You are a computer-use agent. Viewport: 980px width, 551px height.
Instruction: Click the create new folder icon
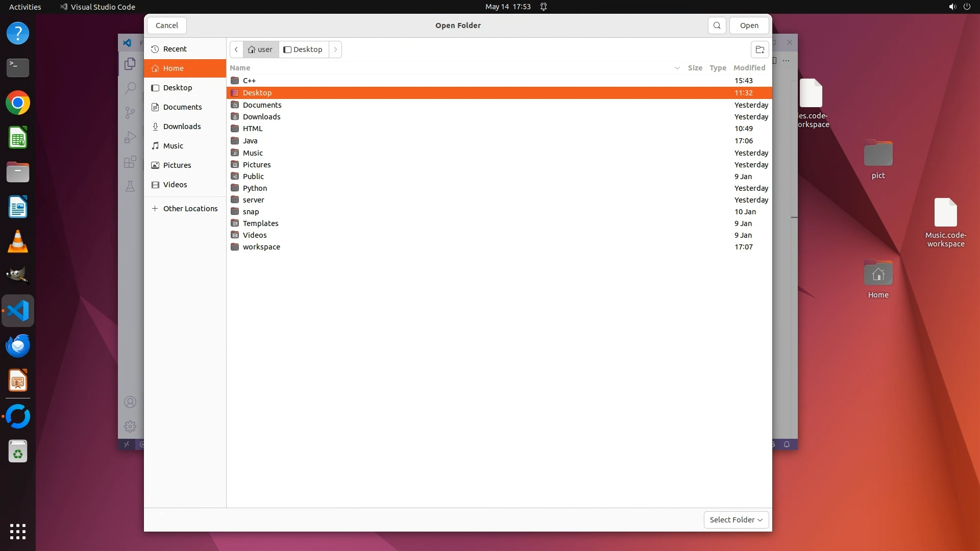click(x=759, y=49)
